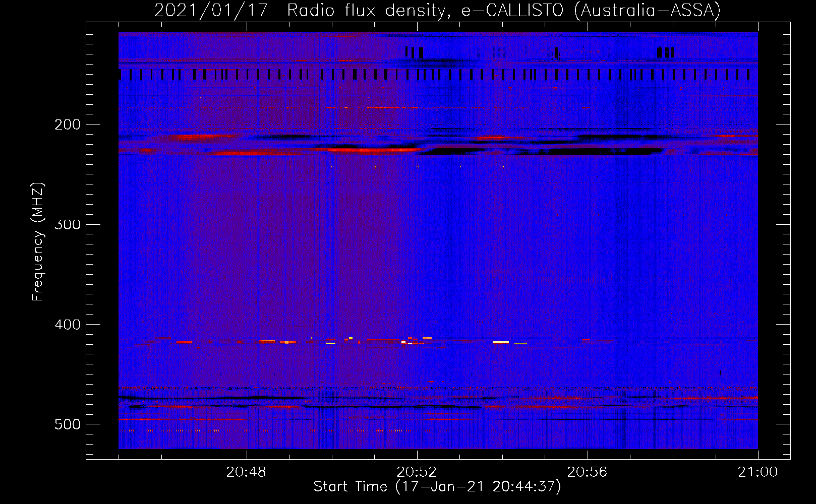The height and width of the screenshot is (504, 816).
Task: Click the '20:56' time tick label
Action: tap(587, 472)
